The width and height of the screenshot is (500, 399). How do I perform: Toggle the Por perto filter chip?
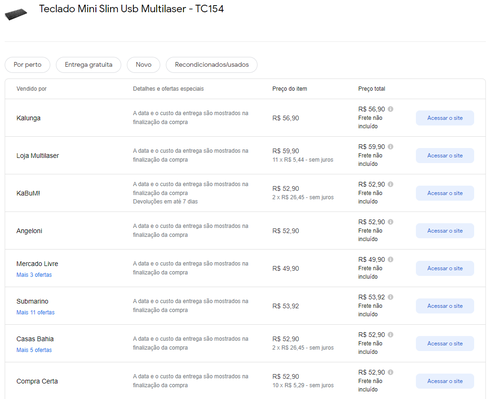tap(27, 65)
